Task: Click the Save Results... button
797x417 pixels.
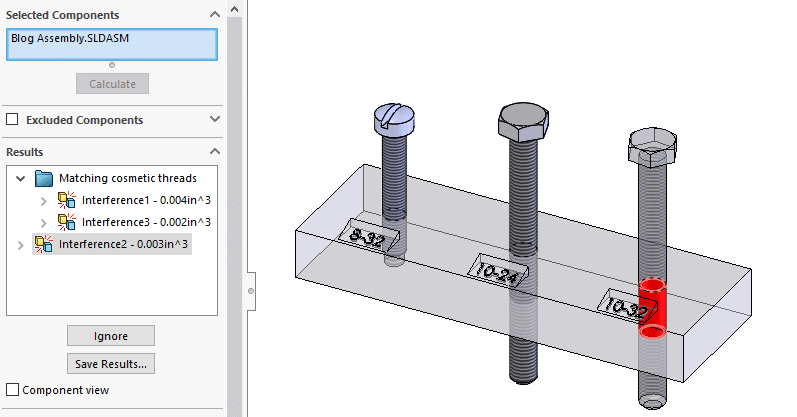Action: tap(111, 364)
